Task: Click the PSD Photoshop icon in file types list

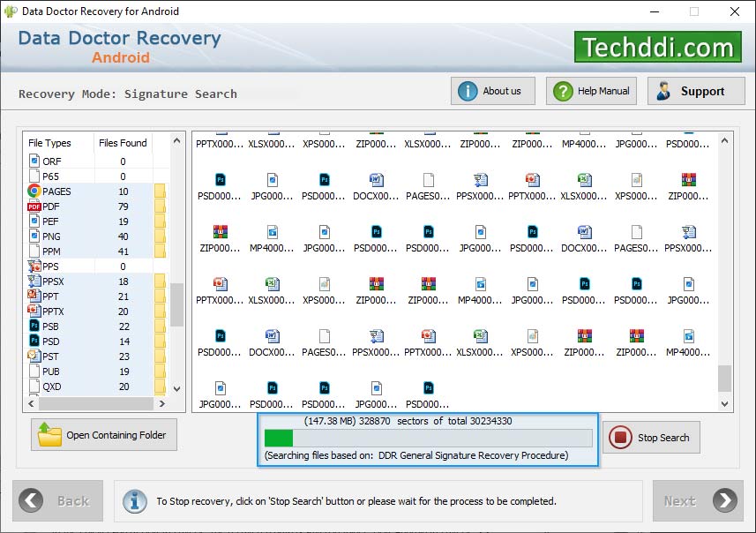Action: (x=34, y=341)
